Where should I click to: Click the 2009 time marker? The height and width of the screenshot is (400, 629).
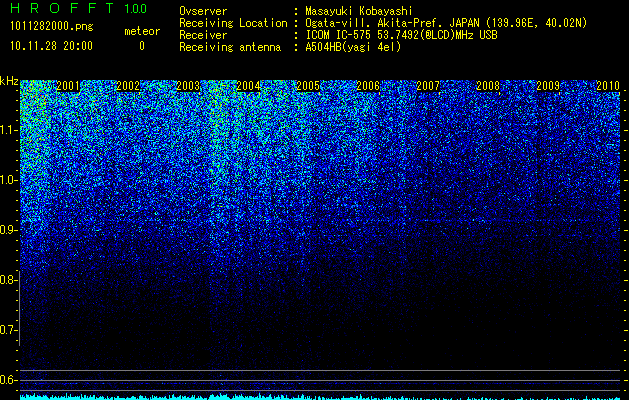(548, 85)
